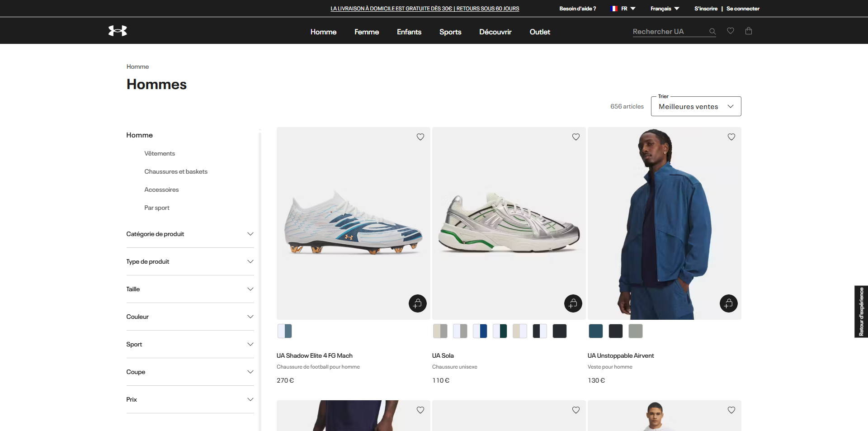This screenshot has height=431, width=868.
Task: Click S'inscrire link
Action: [x=706, y=9]
